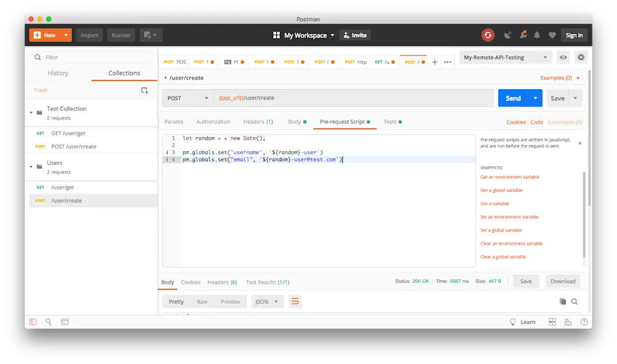Viewport: 617px width, 364px height.
Task: Click the request URL input field
Action: [353, 98]
